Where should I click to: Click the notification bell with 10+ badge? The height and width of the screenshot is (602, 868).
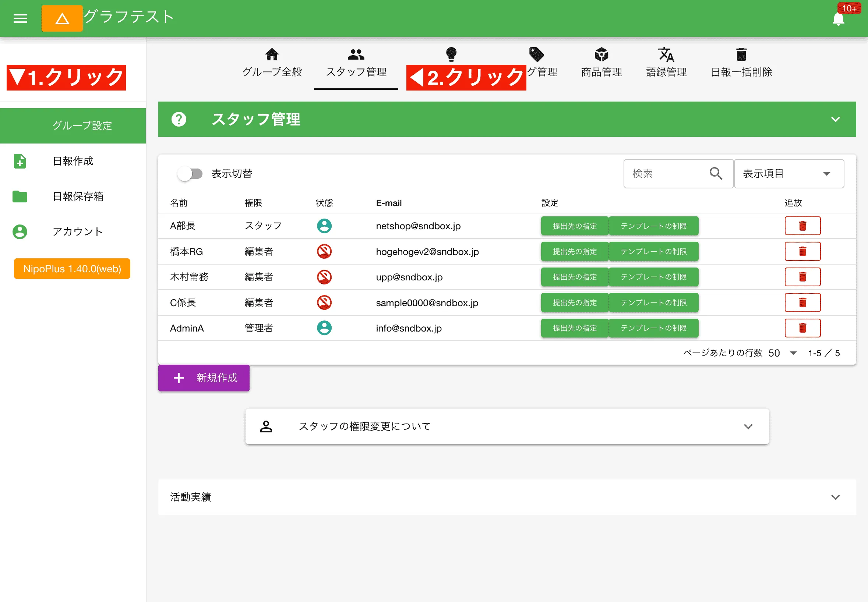coord(838,19)
